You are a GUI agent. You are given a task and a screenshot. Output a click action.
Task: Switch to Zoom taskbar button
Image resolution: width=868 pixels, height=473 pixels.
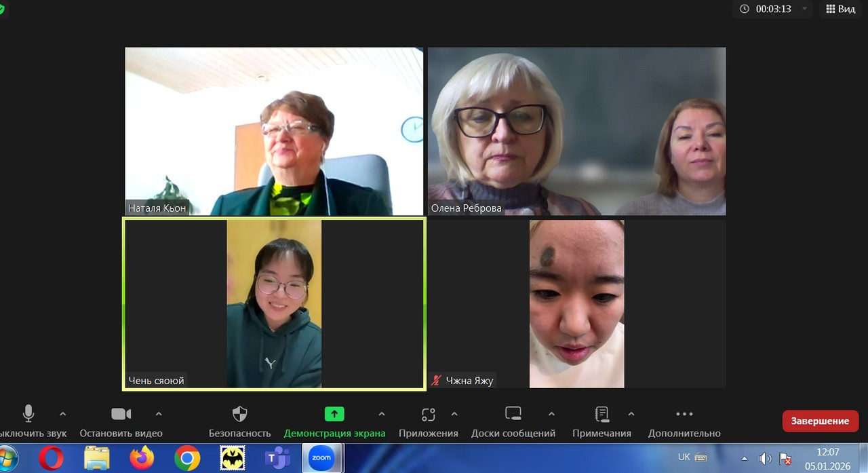(321, 458)
